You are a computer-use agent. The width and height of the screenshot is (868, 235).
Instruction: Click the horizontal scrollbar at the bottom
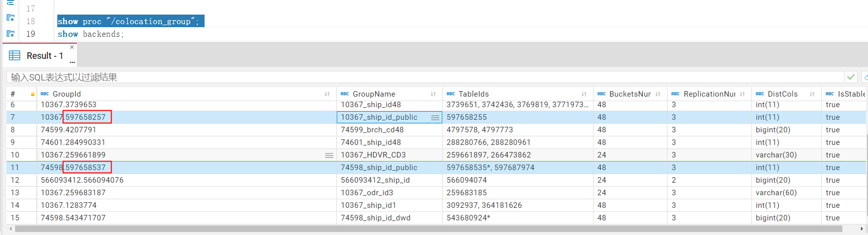click(x=427, y=229)
